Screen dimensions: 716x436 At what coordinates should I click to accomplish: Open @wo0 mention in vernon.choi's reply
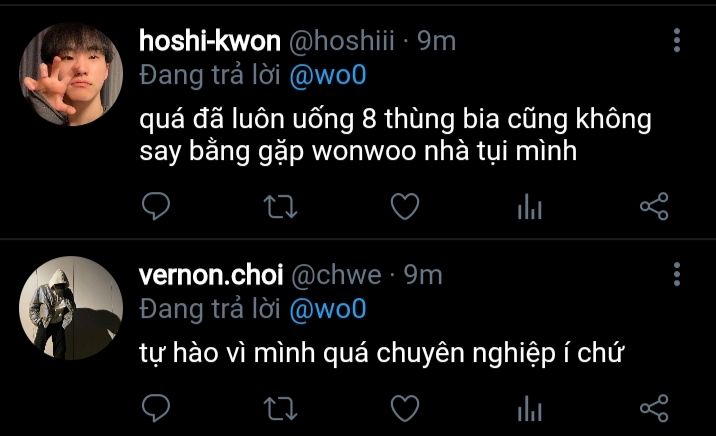coord(328,309)
